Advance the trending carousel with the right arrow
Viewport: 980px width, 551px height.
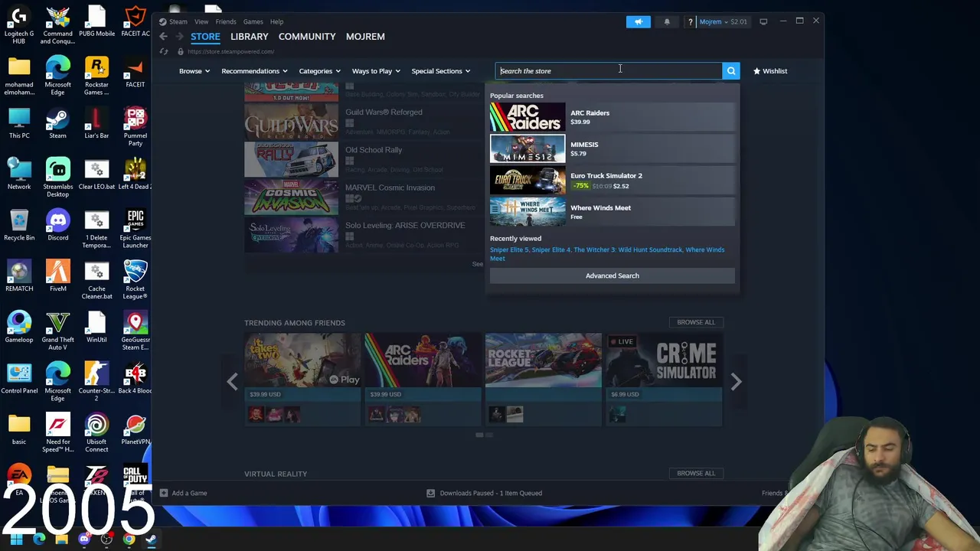736,381
